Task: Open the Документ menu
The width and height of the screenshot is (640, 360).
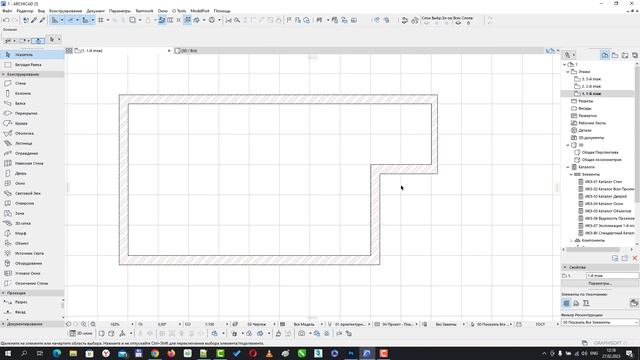Action: click(x=96, y=11)
